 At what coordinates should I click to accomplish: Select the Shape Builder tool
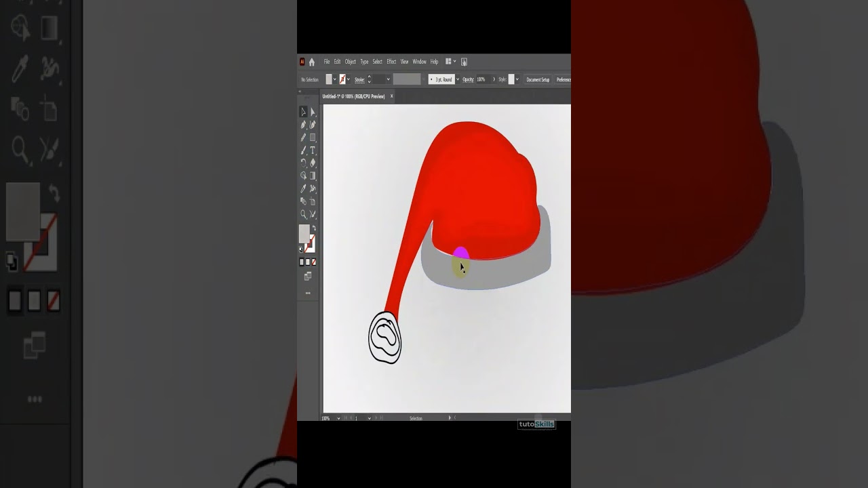(303, 176)
